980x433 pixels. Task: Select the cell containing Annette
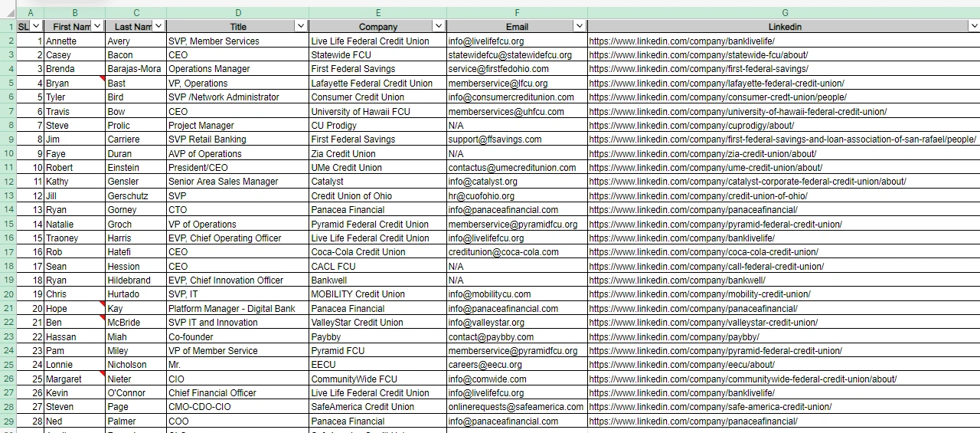[x=74, y=41]
